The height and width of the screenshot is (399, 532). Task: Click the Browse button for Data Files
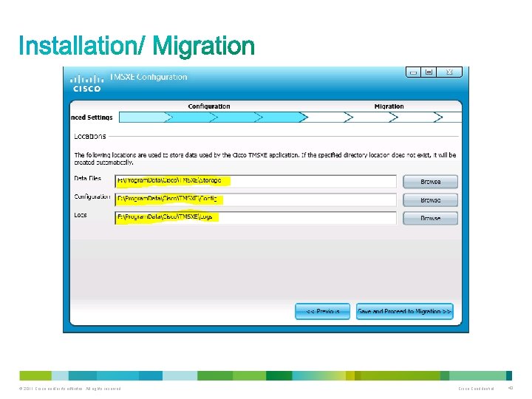tap(430, 182)
